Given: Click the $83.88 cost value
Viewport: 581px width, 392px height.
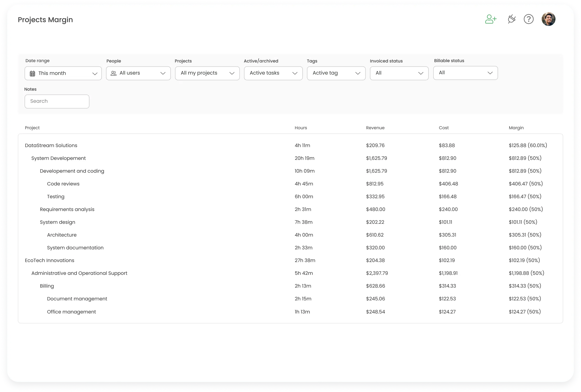Looking at the screenshot, I should click(447, 145).
